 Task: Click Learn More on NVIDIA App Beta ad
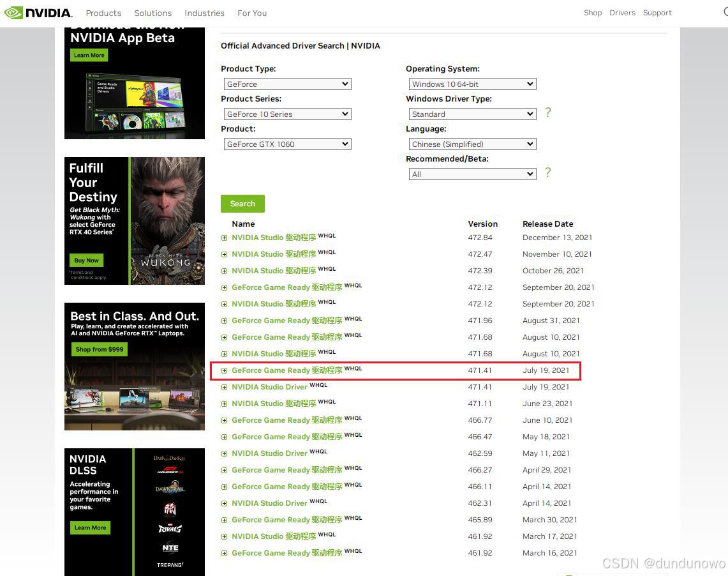coord(89,56)
